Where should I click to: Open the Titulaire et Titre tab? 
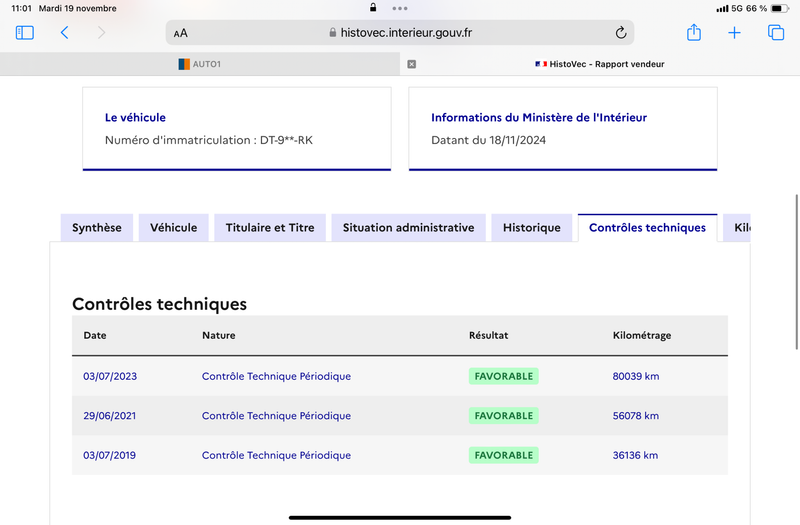270,228
